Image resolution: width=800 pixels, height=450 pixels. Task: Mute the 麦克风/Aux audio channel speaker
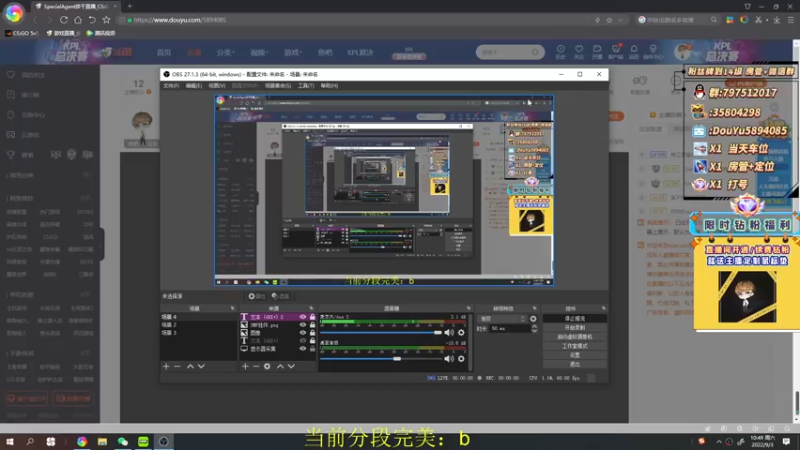pos(449,333)
